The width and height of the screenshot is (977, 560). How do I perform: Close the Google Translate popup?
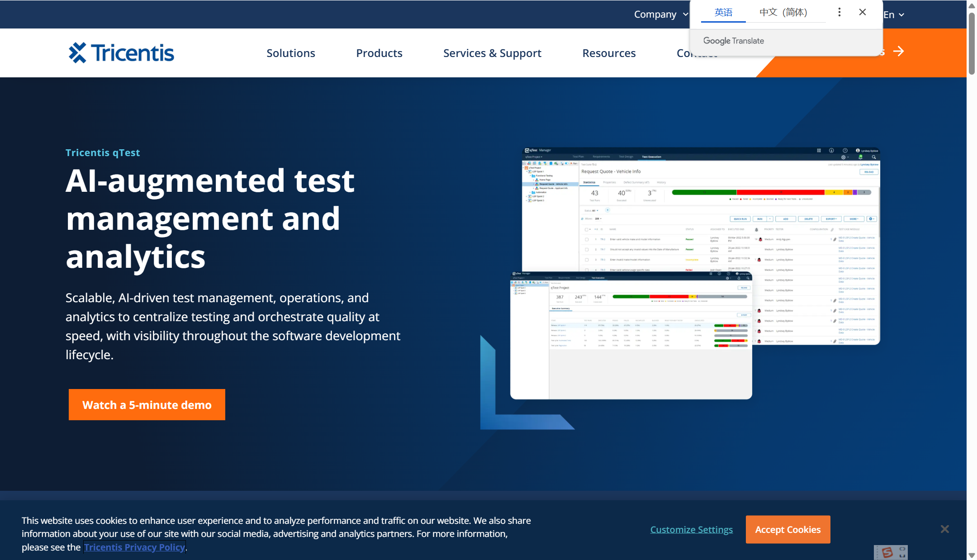point(863,12)
